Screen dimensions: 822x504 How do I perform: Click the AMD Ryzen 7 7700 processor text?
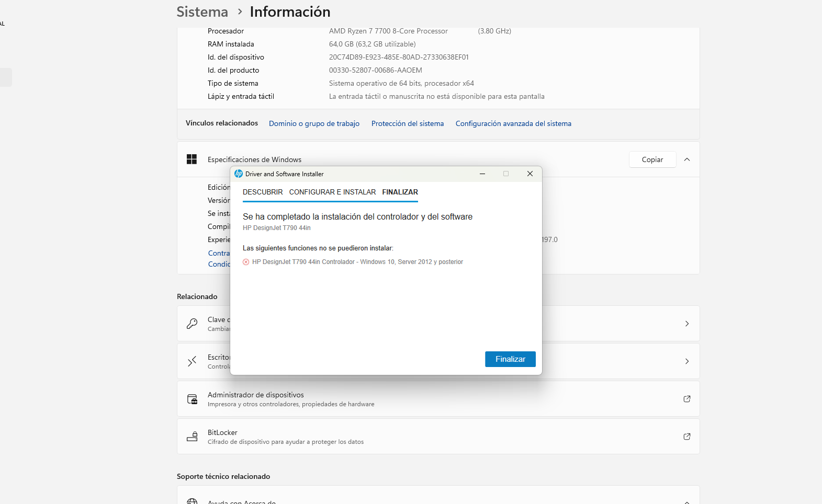(388, 31)
